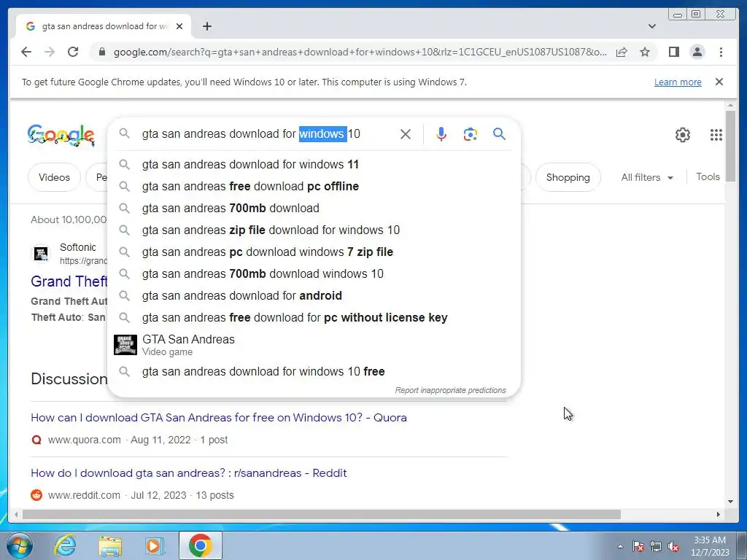Choose suggestion ending in windows 11
The width and height of the screenshot is (747, 560).
click(314, 164)
